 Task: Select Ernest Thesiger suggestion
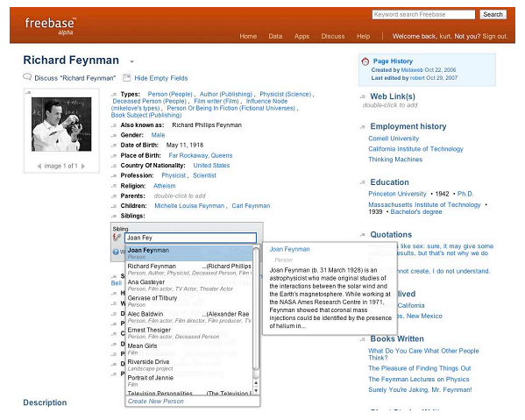click(189, 333)
